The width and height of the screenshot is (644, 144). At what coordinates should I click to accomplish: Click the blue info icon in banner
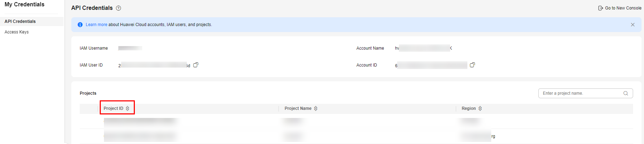click(x=80, y=25)
